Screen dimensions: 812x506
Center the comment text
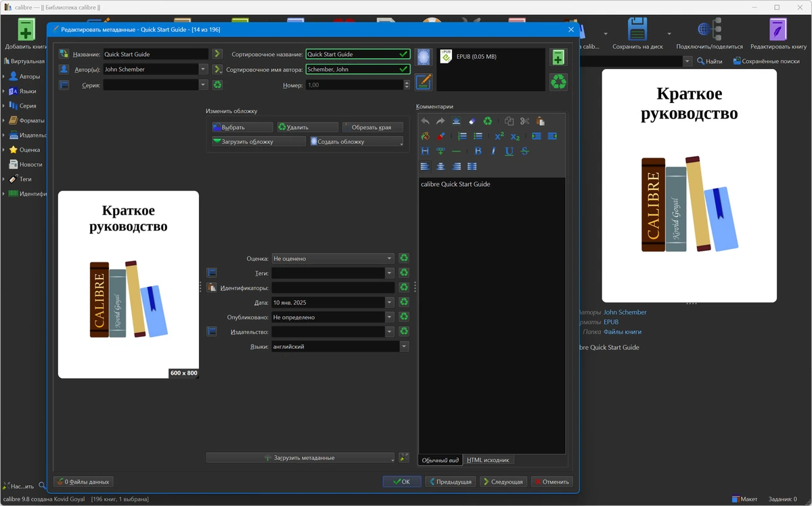[x=441, y=166]
